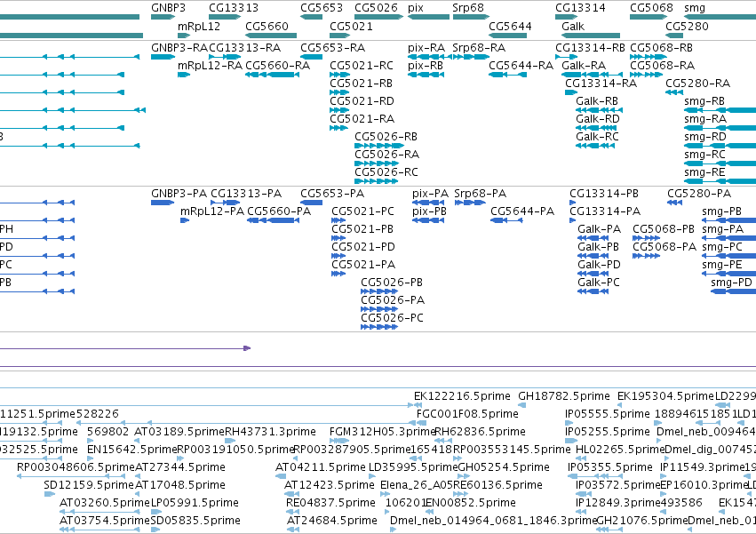Viewport: 756px width, 534px height.
Task: Select the CG5021 gene label
Action: (x=351, y=26)
